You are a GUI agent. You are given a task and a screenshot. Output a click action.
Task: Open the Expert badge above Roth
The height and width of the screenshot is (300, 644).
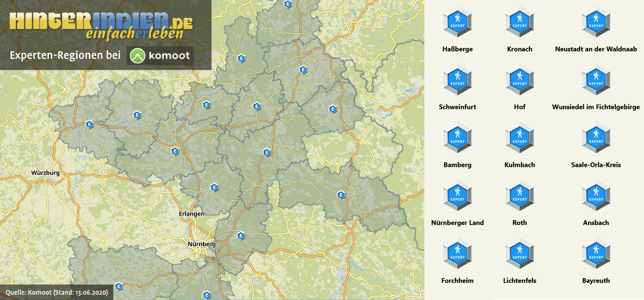(520, 195)
